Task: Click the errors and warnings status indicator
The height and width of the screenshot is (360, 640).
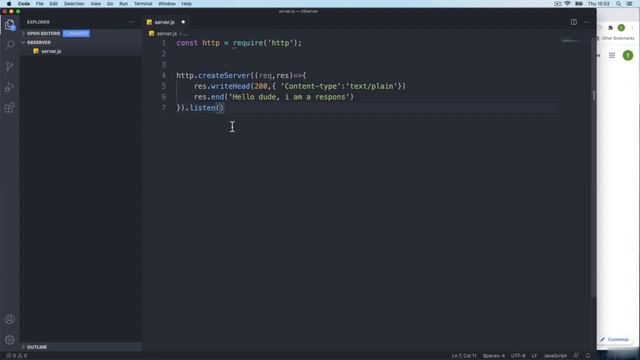Action: click(17, 356)
